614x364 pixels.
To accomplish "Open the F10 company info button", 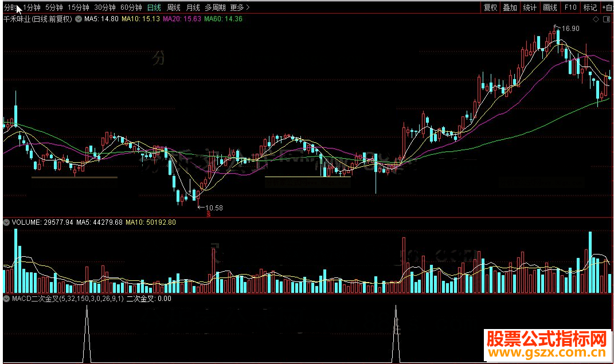I will 570,7.
